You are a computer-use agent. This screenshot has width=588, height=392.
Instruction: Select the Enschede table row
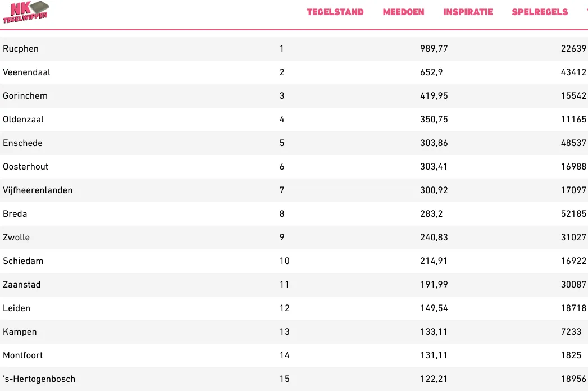tap(294, 143)
